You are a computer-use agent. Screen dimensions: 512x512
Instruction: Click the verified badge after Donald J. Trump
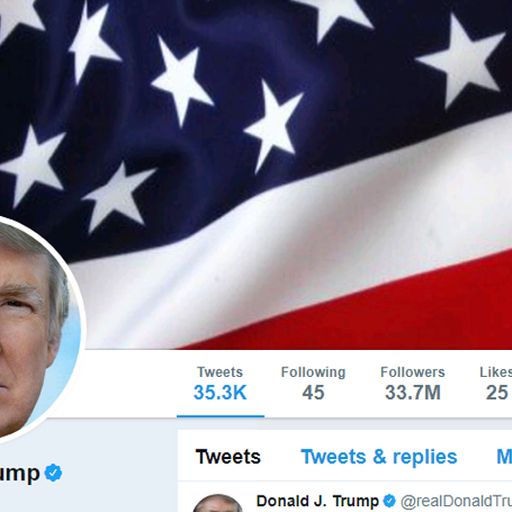tap(389, 501)
